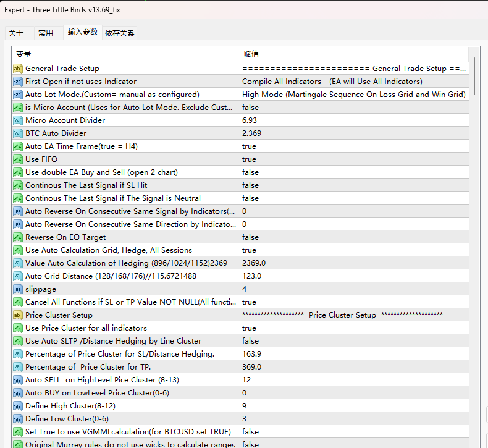Click boolean icon beside Auto EA Time Frame
The width and height of the screenshot is (488, 448).
click(x=18, y=146)
